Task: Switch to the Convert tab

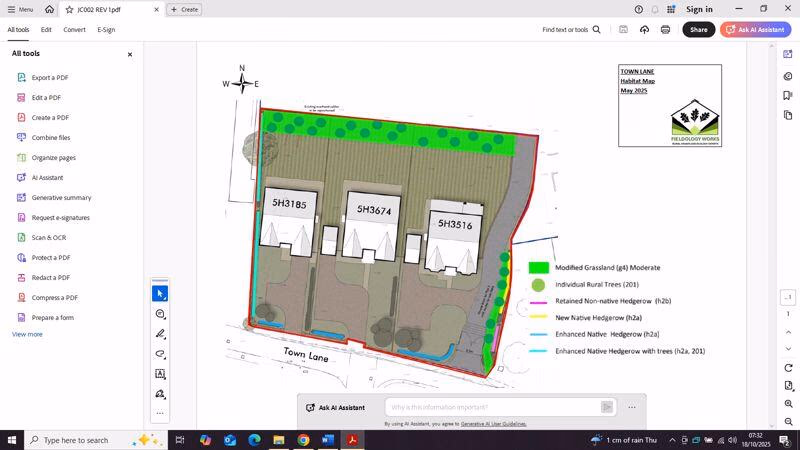Action: click(x=74, y=30)
